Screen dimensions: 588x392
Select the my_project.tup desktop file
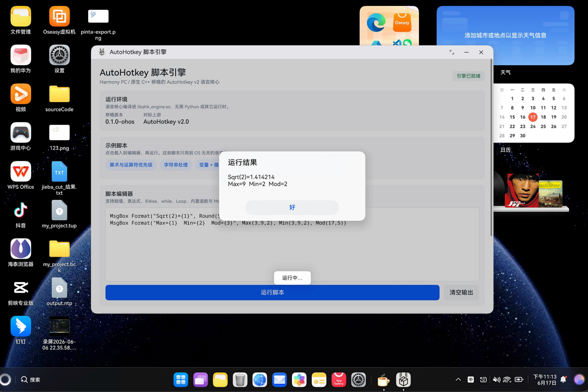click(x=59, y=214)
